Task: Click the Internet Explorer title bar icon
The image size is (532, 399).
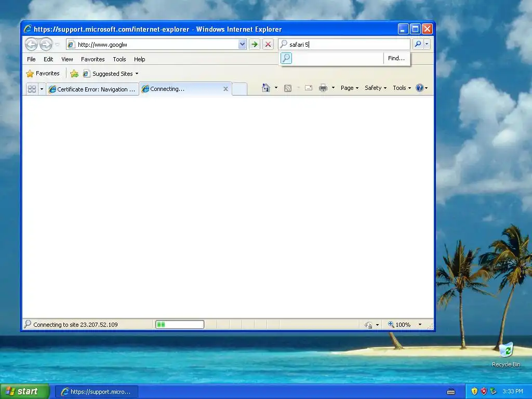Action: [28, 29]
